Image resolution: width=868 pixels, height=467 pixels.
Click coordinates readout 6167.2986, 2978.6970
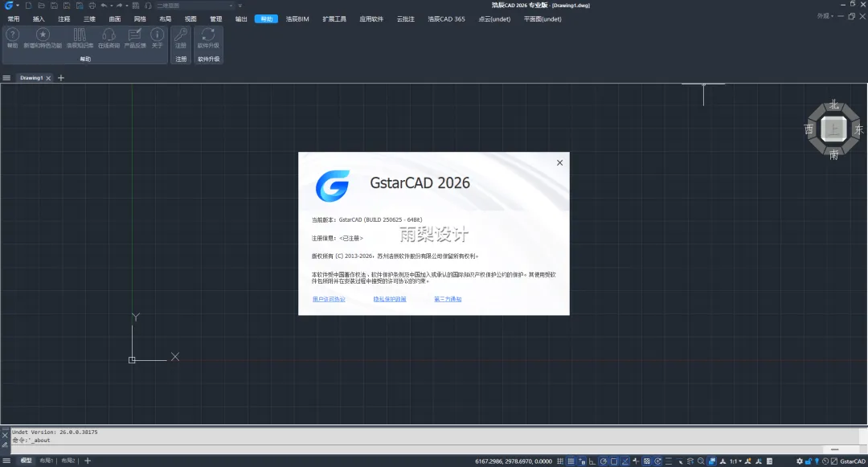tap(513, 461)
